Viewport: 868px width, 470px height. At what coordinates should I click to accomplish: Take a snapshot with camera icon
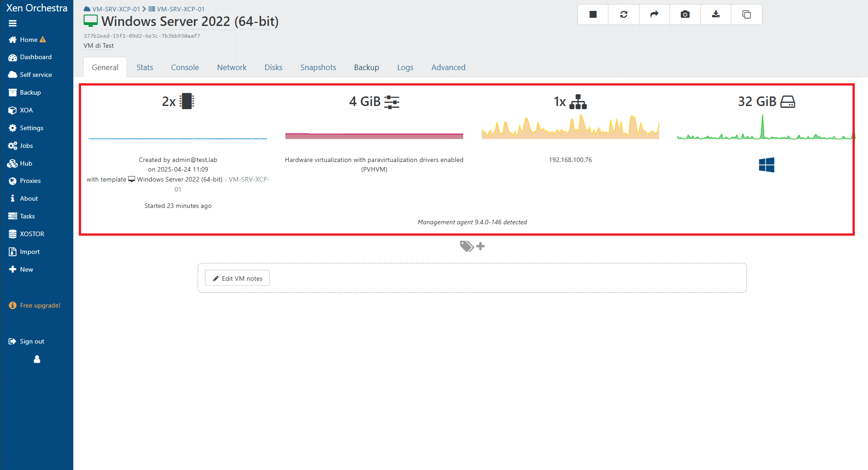[685, 15]
